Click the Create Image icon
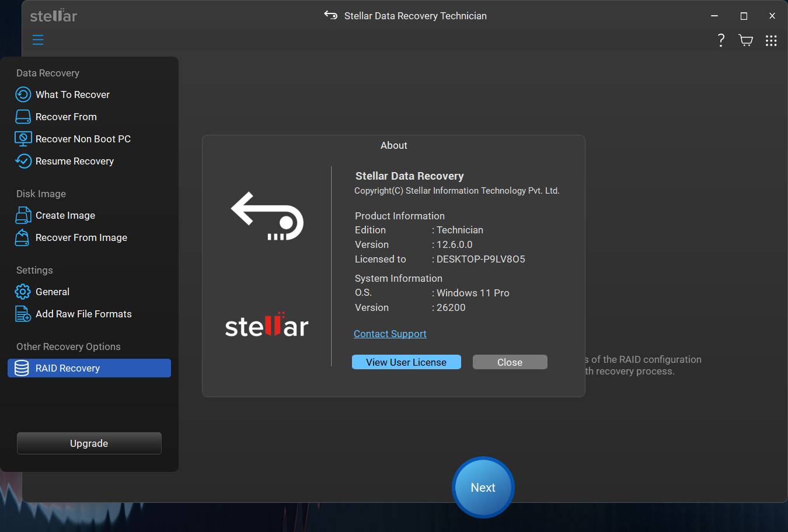This screenshot has width=788, height=532. click(23, 215)
